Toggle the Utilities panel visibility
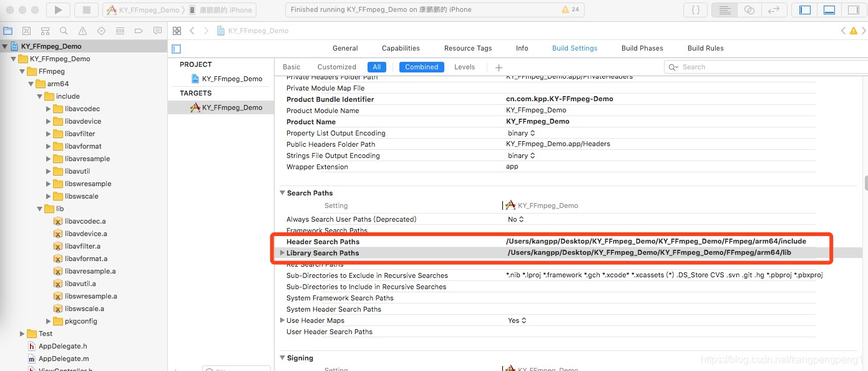The image size is (868, 371). tap(853, 10)
